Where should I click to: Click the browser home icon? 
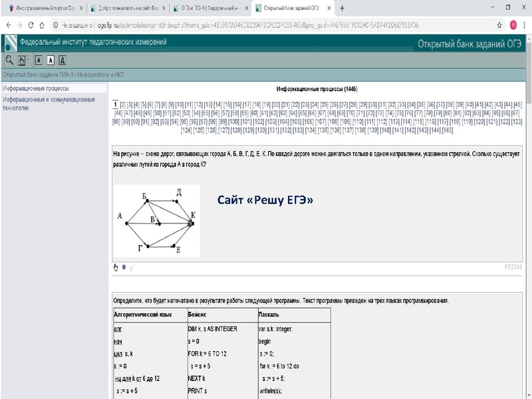click(x=43, y=24)
